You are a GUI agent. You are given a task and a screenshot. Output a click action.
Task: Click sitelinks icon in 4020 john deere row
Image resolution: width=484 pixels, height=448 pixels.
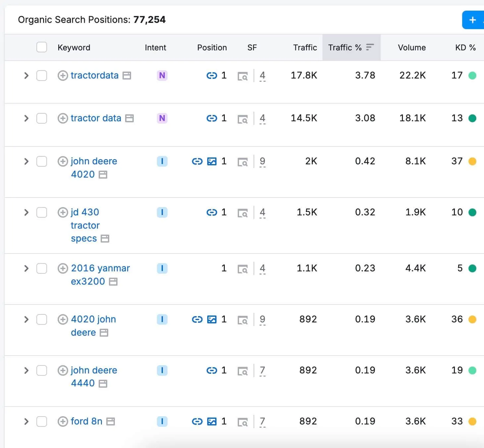pos(197,319)
